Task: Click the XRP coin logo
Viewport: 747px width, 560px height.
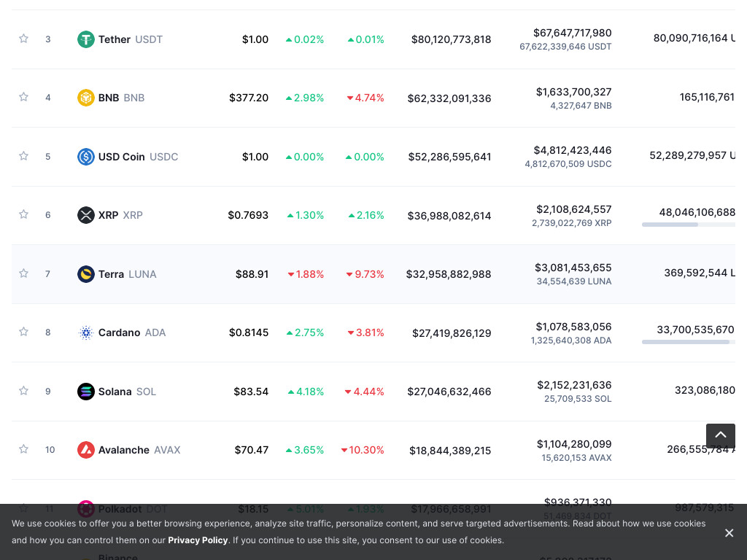Action: click(86, 215)
